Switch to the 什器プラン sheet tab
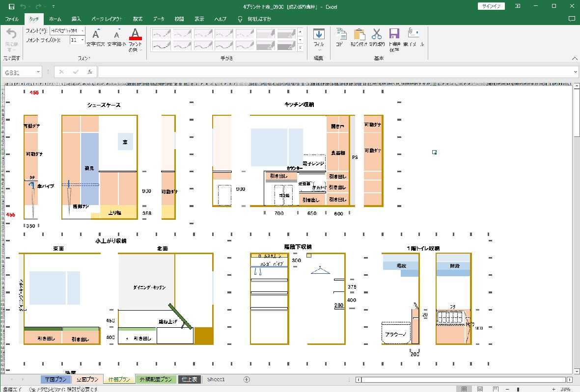 (119, 379)
